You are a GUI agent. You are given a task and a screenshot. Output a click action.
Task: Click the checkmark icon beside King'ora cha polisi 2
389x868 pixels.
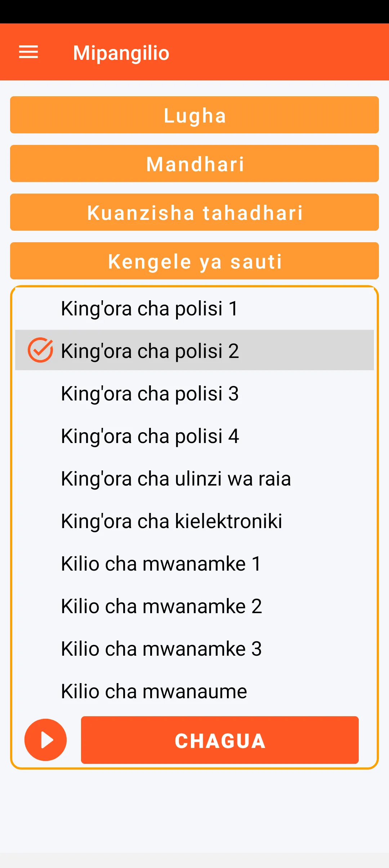click(40, 350)
